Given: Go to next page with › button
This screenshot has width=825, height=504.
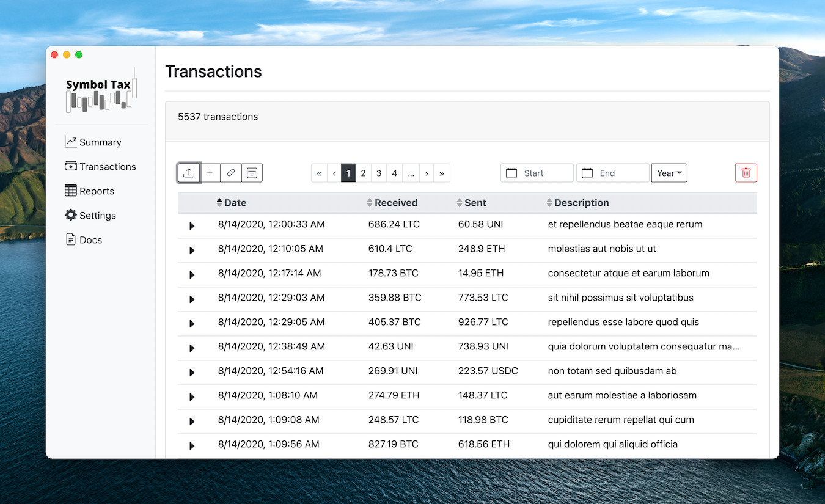Looking at the screenshot, I should click(427, 173).
